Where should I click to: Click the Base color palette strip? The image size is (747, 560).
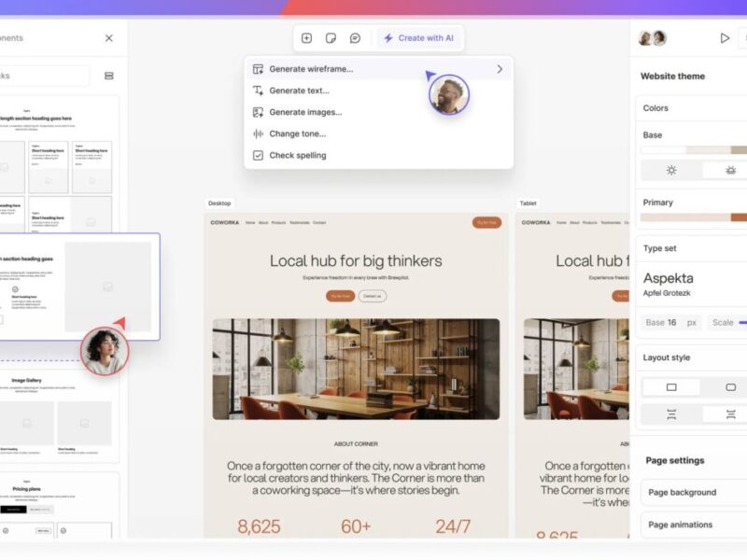[694, 150]
